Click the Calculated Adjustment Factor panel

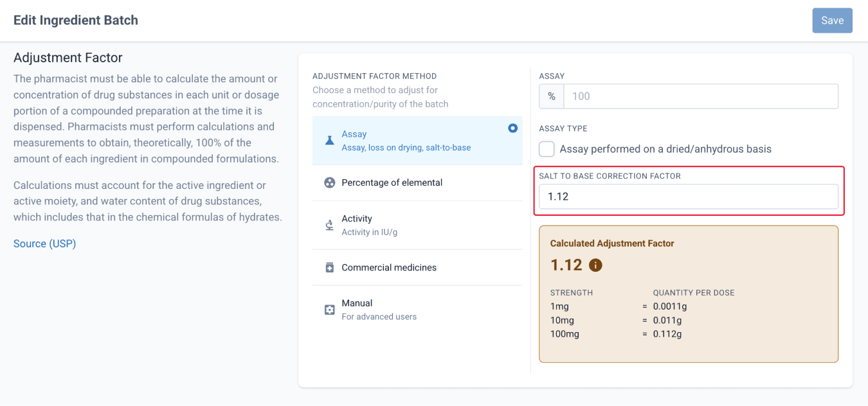689,294
